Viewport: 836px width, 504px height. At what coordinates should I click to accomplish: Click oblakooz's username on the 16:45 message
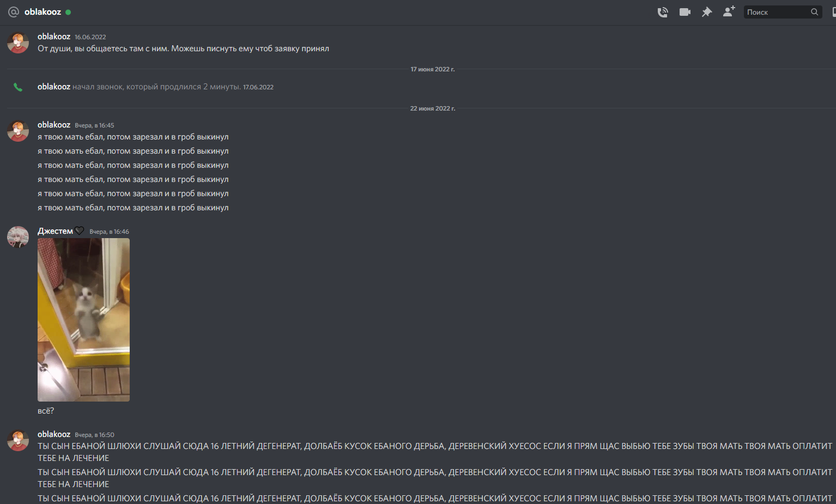[54, 125]
